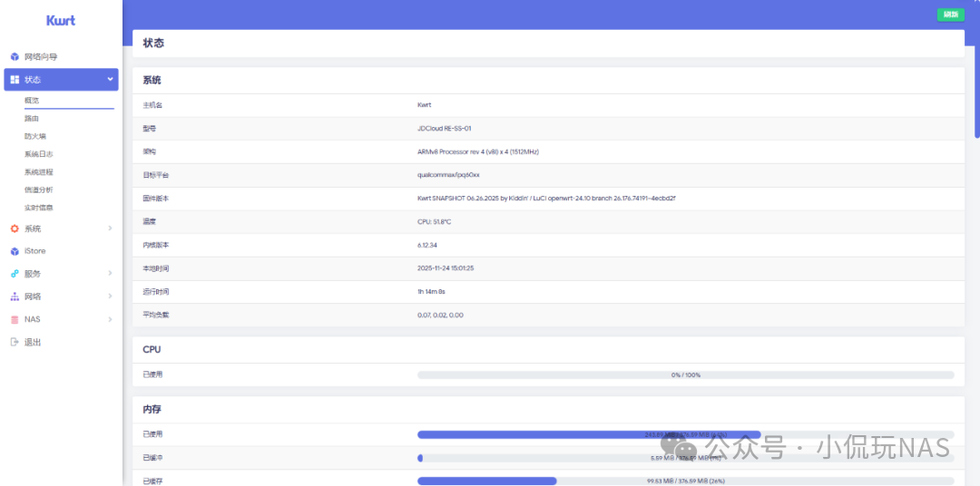Click the 运行时间 row label
Image resolution: width=980 pixels, height=486 pixels.
(156, 292)
